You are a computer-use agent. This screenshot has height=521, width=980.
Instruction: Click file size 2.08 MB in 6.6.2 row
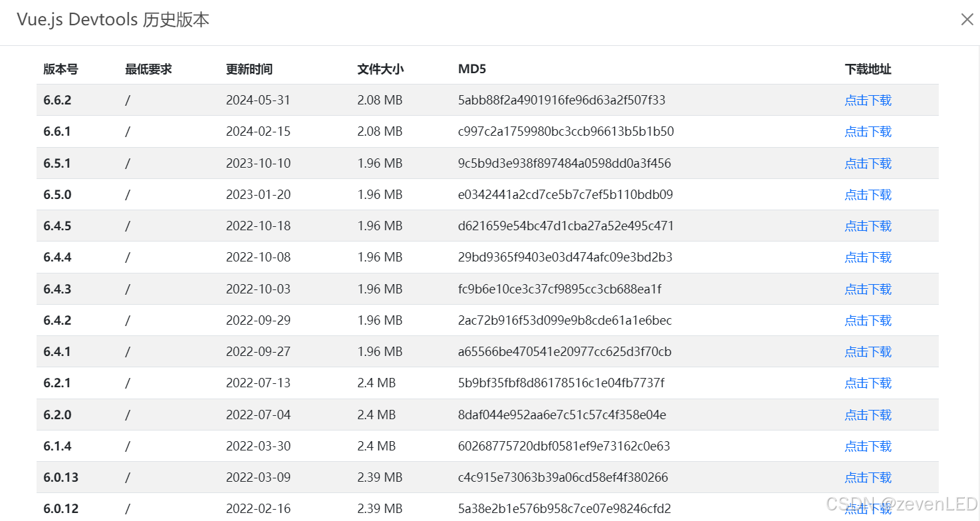click(380, 100)
